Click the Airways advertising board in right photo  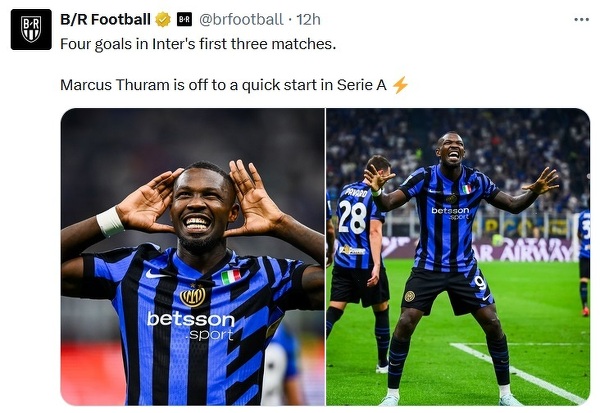pyautogui.click(x=524, y=251)
